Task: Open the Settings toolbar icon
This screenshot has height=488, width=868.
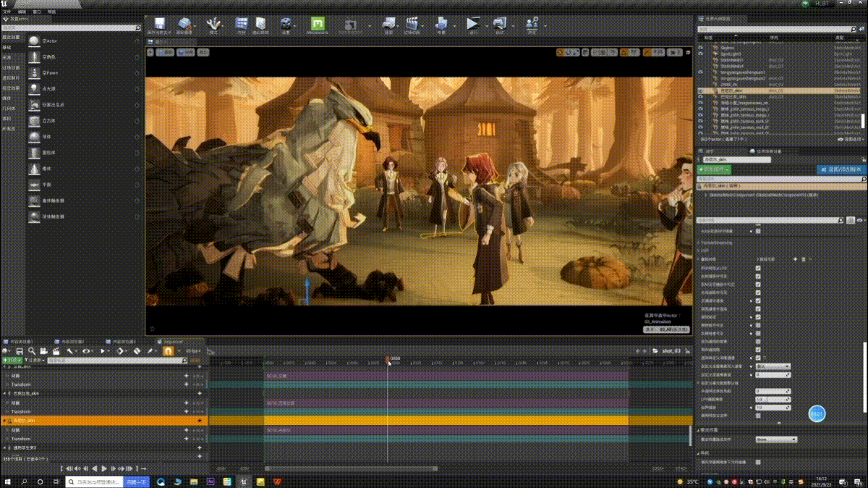Action: pyautogui.click(x=286, y=26)
